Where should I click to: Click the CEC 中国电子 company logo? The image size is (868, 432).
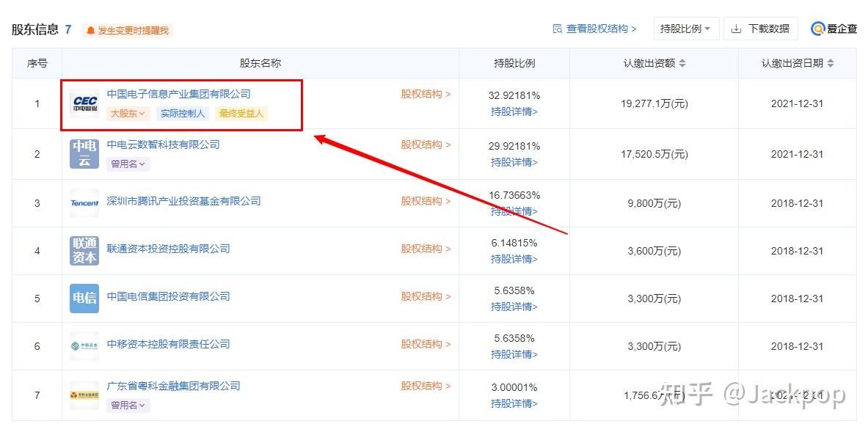click(x=84, y=103)
